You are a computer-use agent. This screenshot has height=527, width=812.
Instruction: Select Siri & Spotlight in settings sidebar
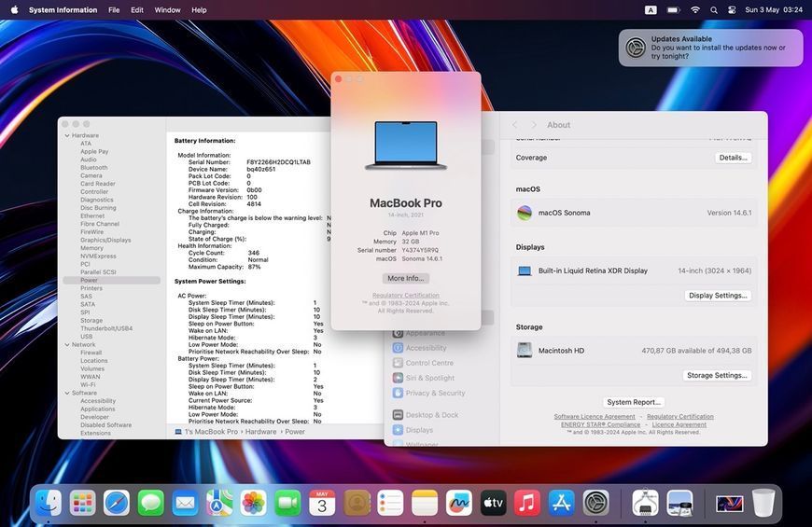(x=423, y=378)
